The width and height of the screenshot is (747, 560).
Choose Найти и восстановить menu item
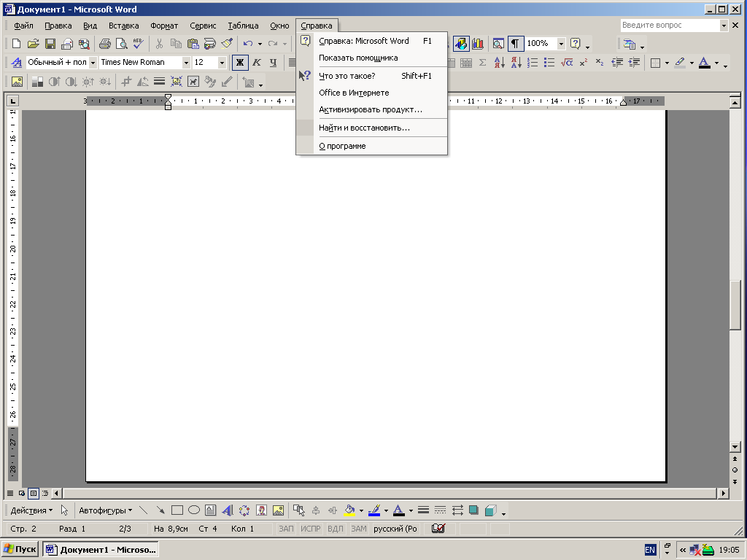point(371,128)
